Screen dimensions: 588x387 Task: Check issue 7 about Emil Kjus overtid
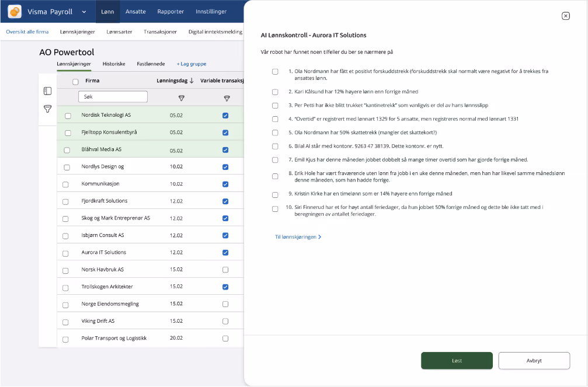click(x=275, y=160)
